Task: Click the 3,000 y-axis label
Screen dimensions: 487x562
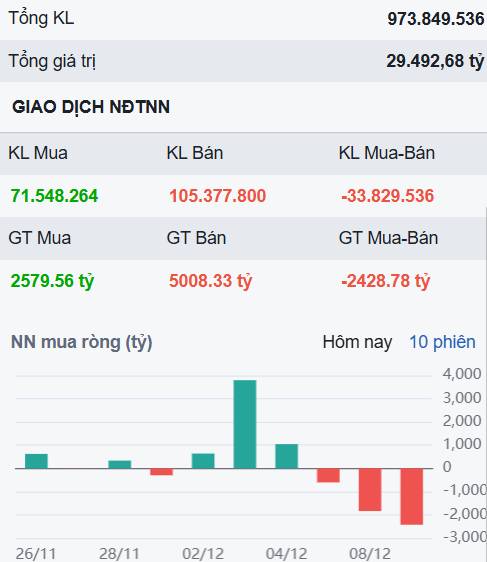Action: (462, 397)
